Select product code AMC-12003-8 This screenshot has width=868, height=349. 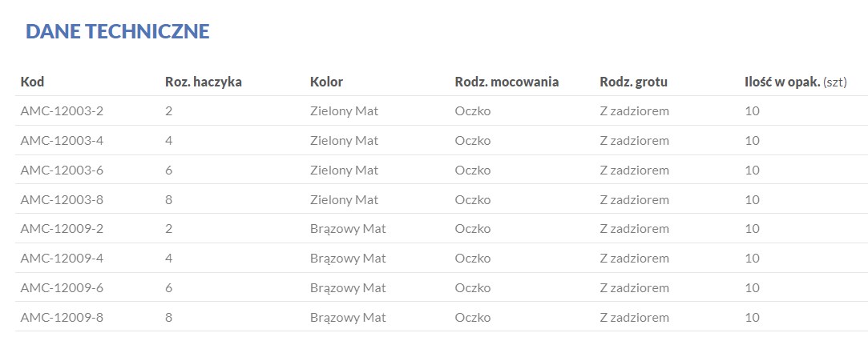pos(62,200)
